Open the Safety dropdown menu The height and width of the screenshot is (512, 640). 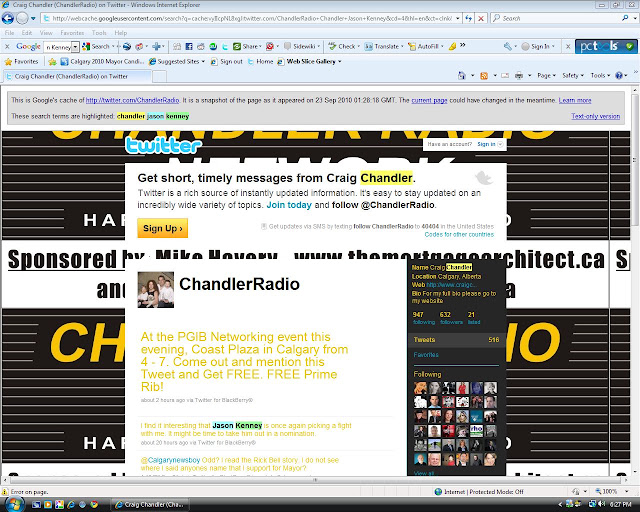[573, 76]
